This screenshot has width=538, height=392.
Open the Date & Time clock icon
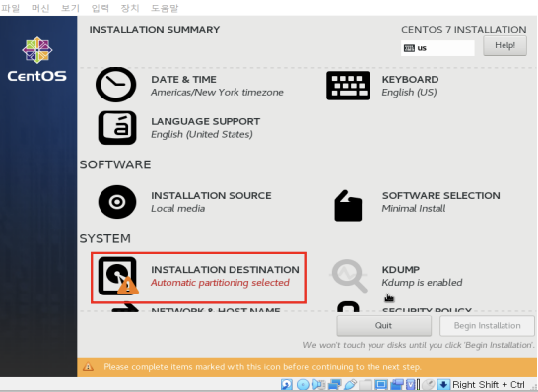(115, 85)
